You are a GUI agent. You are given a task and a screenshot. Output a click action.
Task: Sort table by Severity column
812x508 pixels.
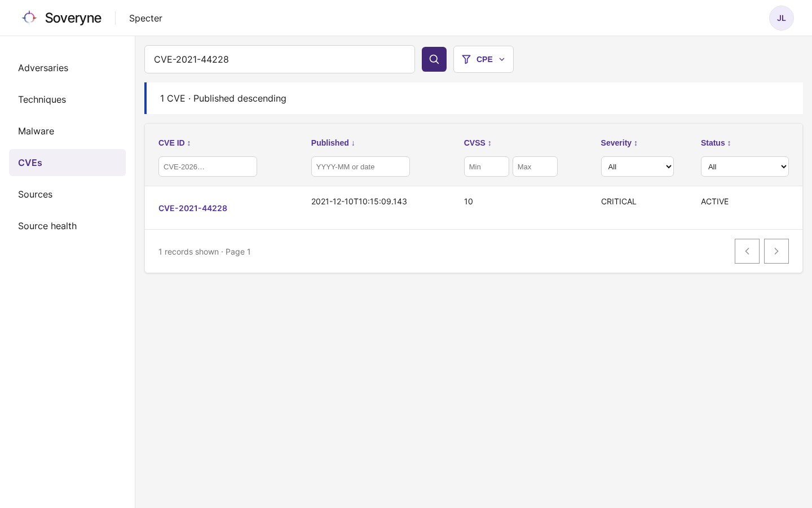pos(619,143)
